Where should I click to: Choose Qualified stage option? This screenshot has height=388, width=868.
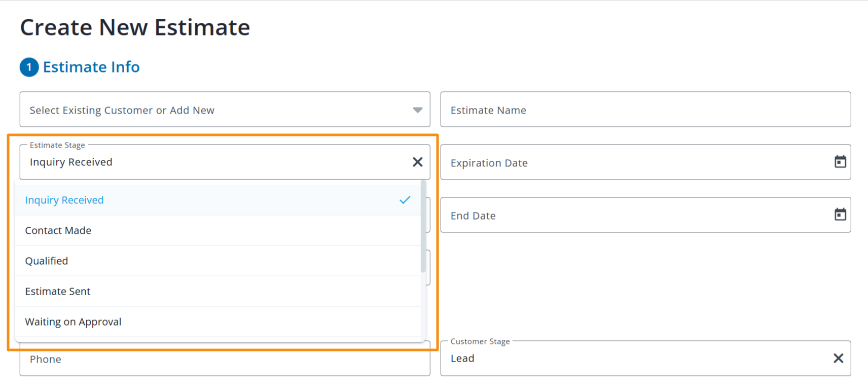pos(218,261)
